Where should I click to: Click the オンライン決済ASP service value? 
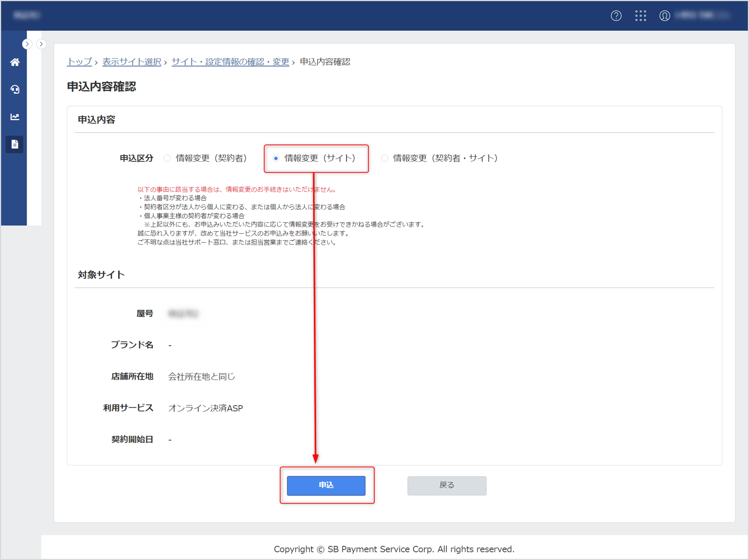(205, 408)
